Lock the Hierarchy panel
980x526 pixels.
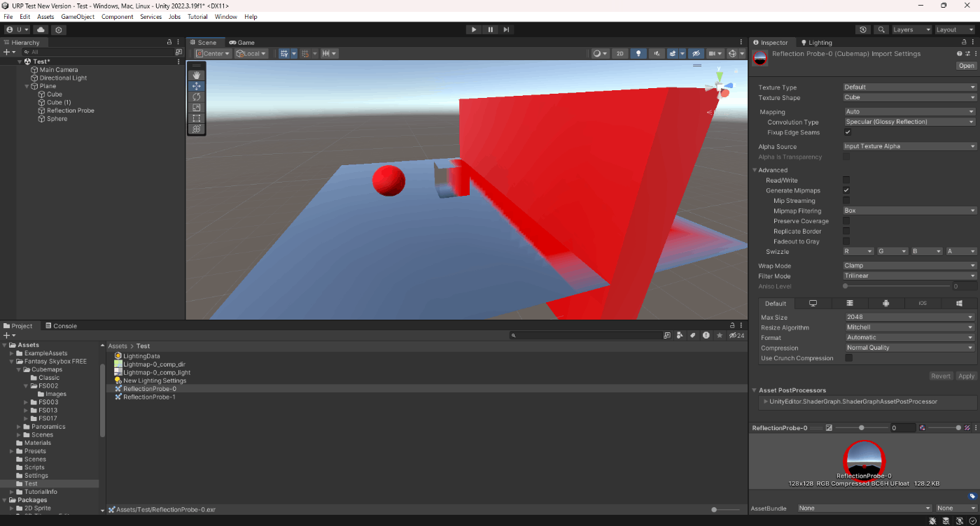coord(169,43)
